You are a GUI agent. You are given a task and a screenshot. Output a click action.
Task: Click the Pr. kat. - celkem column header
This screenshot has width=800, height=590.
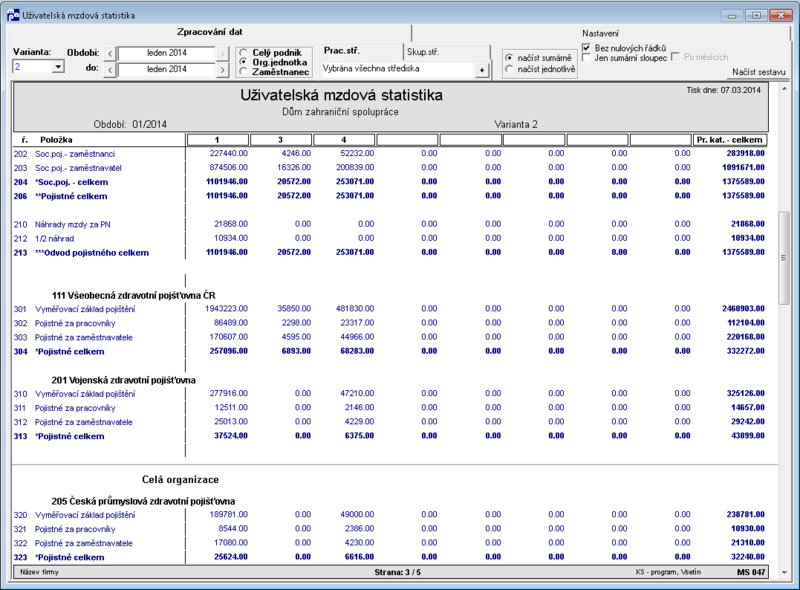[x=730, y=140]
